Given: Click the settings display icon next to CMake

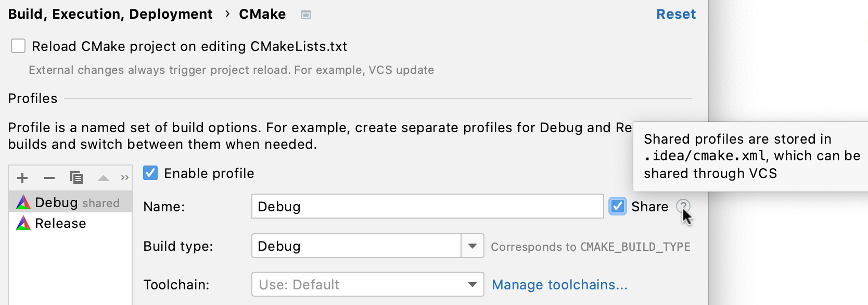Looking at the screenshot, I should [306, 15].
